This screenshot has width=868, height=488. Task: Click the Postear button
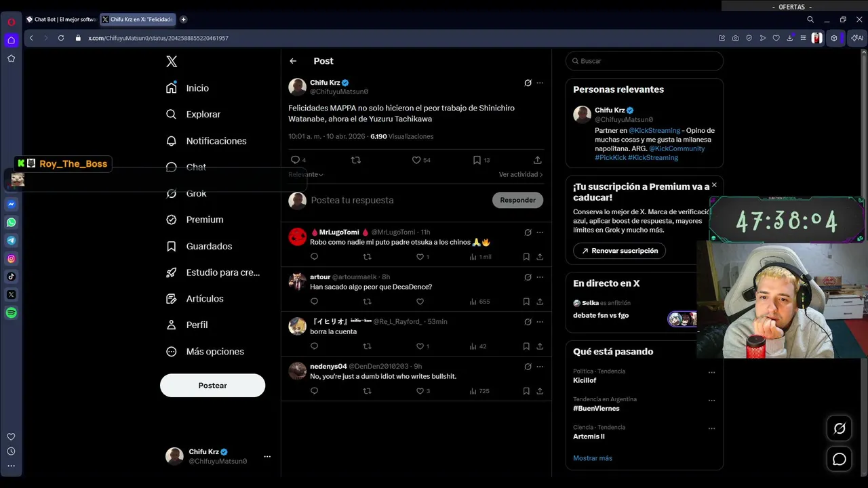(212, 385)
